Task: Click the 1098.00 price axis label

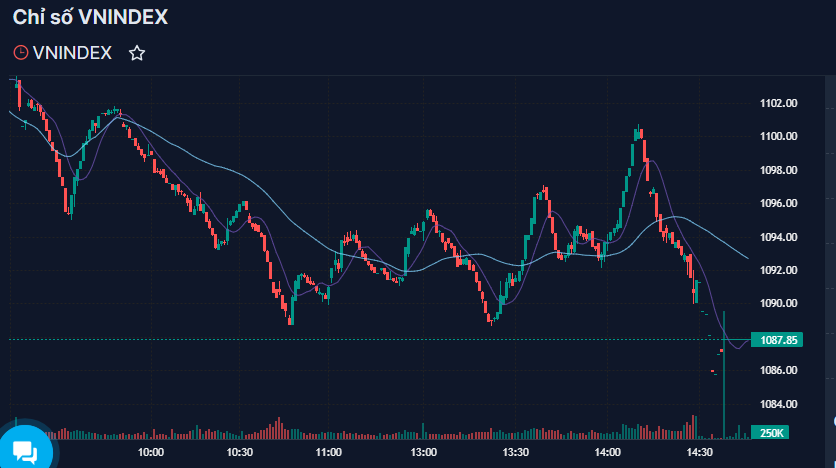Action: 778,170
